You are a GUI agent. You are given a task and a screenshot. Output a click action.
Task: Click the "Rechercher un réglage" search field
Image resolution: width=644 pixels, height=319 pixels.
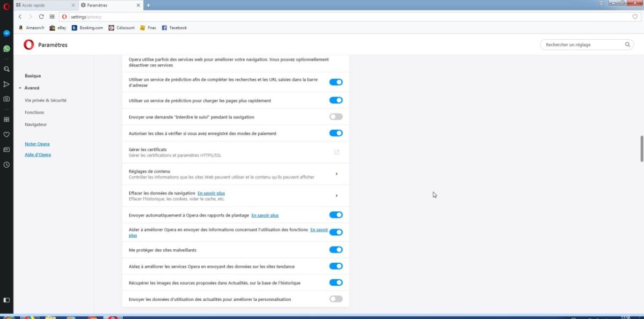(x=587, y=45)
